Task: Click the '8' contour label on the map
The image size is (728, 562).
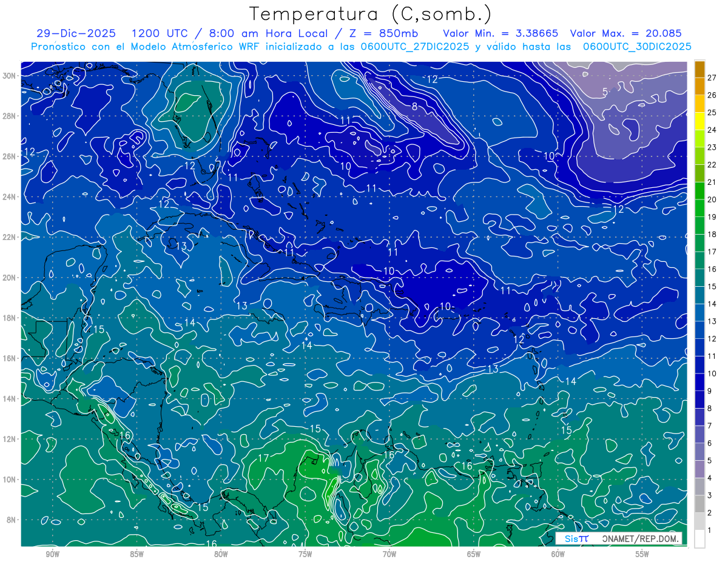Action: click(414, 107)
